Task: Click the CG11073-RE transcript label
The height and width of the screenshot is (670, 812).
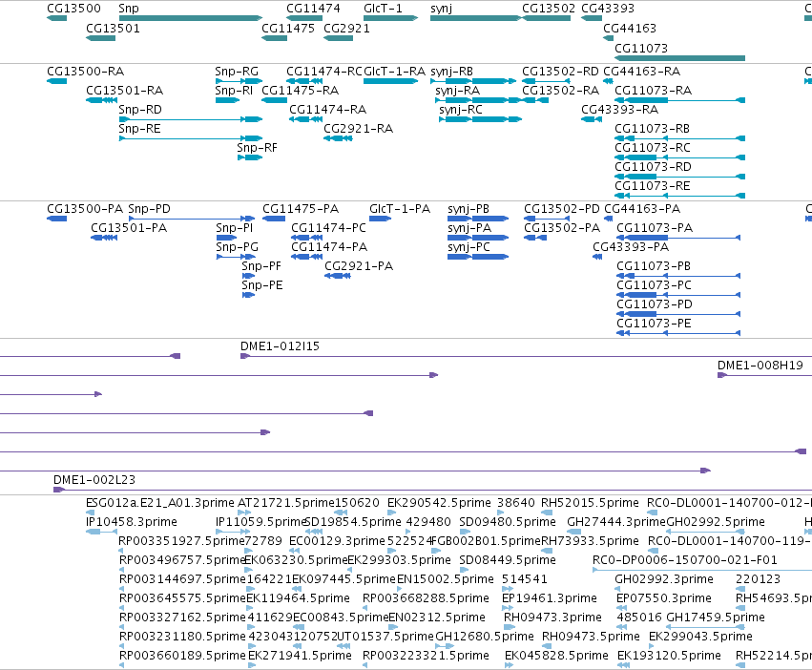Action: 652,186
